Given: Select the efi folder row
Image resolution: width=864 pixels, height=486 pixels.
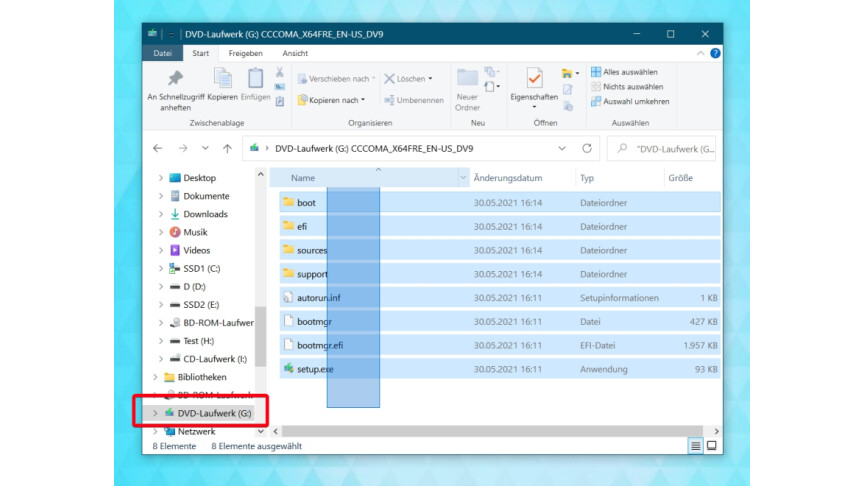Looking at the screenshot, I should click(x=500, y=226).
